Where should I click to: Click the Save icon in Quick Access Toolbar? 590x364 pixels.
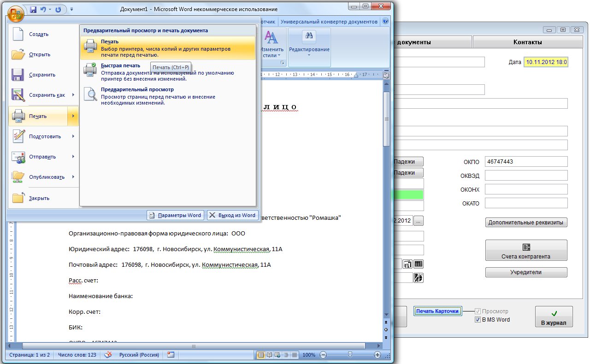[33, 9]
